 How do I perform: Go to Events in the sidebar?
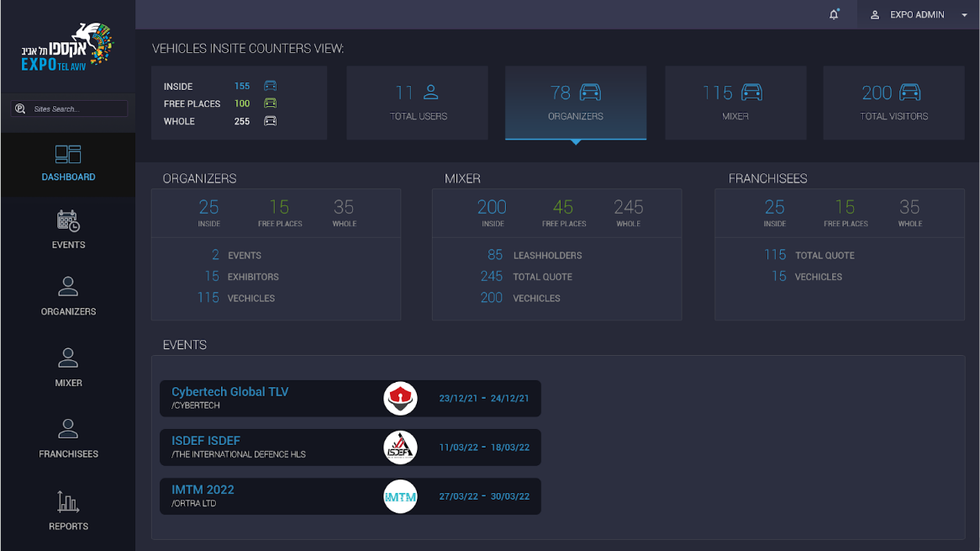pos(68,230)
